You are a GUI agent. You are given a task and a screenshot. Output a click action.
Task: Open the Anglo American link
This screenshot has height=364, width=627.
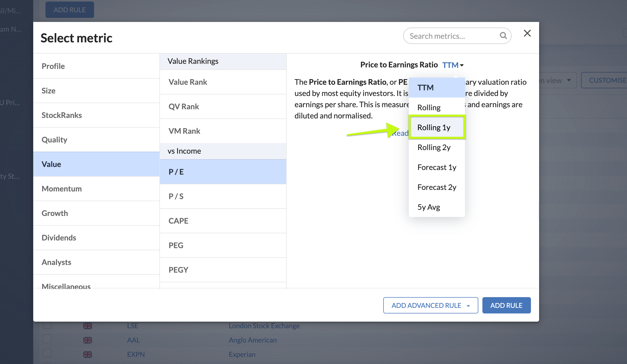253,340
